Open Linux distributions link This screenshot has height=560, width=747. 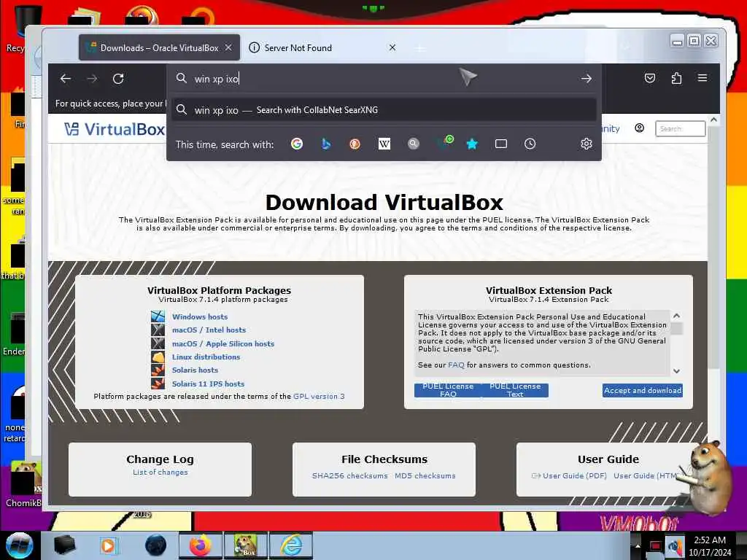tap(206, 357)
